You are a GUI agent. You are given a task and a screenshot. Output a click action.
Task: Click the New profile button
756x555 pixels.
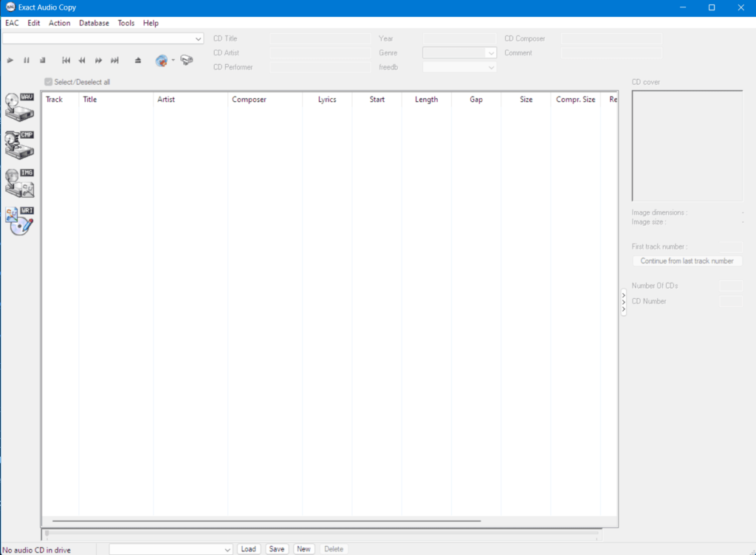tap(303, 549)
